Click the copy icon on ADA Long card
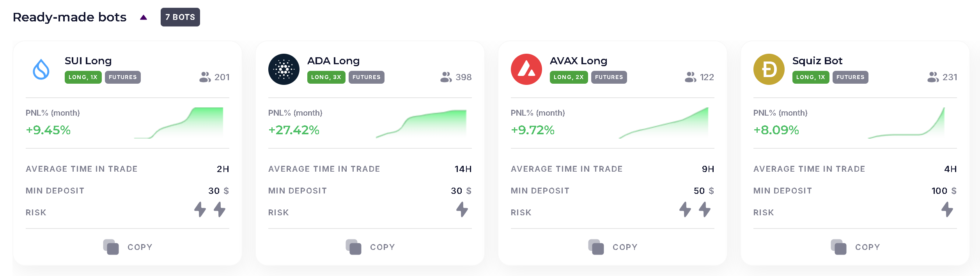Viewport: 980px width, 276px height. point(354,247)
